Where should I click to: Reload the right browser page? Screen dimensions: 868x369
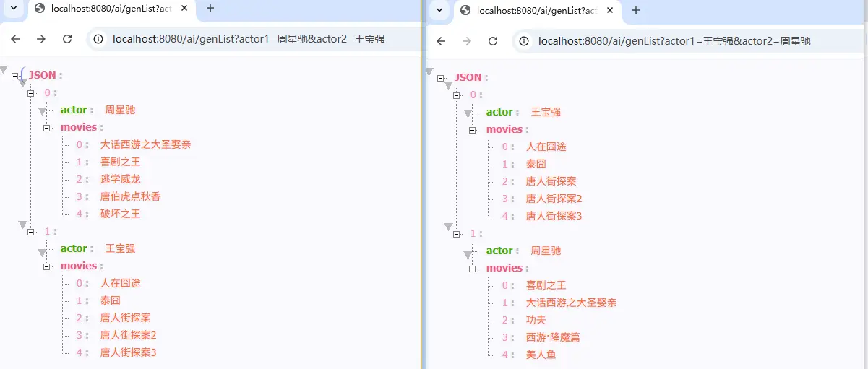(x=493, y=41)
